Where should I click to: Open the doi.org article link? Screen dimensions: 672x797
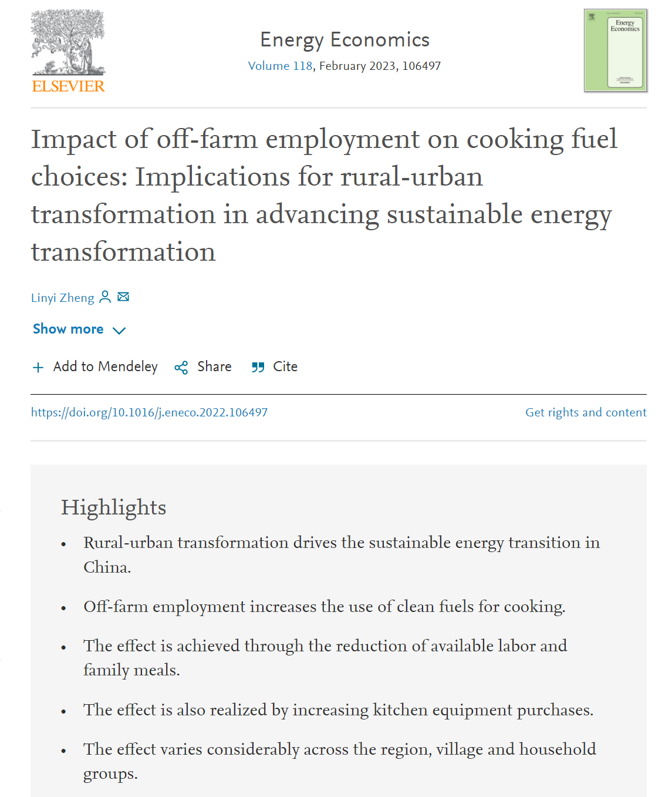[x=149, y=412]
